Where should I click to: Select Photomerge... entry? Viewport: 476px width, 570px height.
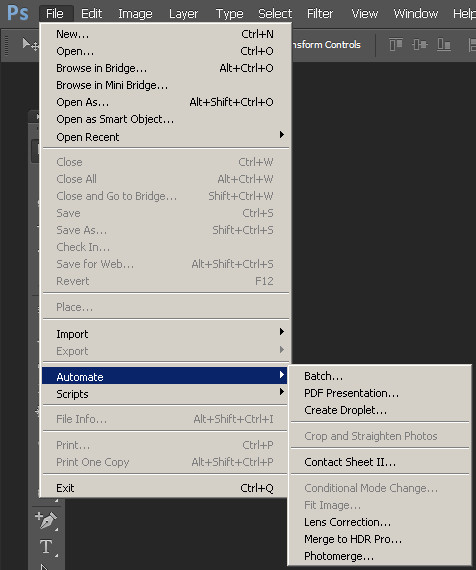[380, 557]
